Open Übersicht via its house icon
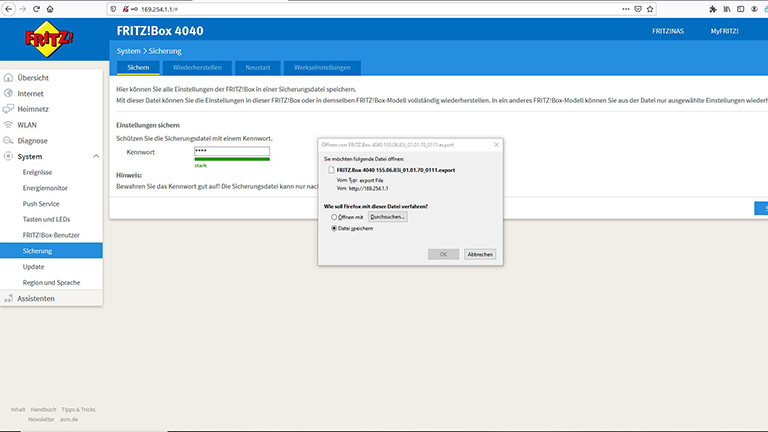Viewport: 768px width, 432px height. [x=9, y=77]
